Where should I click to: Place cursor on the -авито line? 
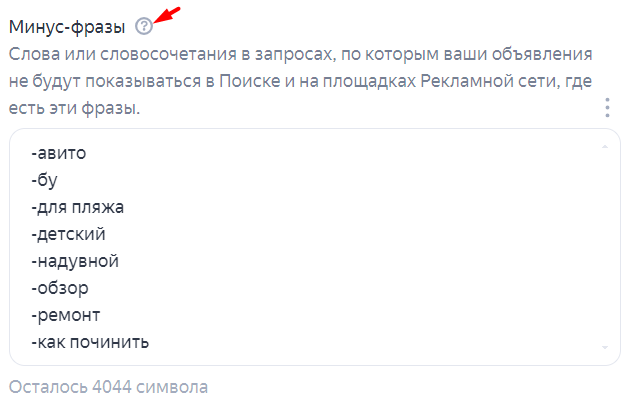tap(59, 153)
